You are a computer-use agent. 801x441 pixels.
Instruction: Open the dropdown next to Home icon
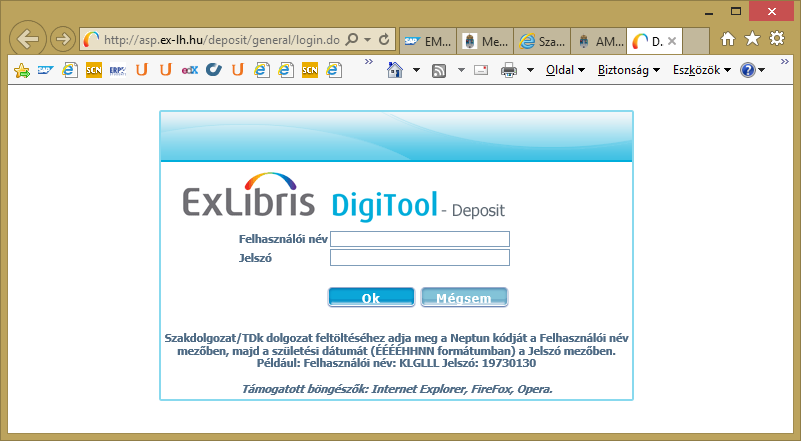coord(416,70)
